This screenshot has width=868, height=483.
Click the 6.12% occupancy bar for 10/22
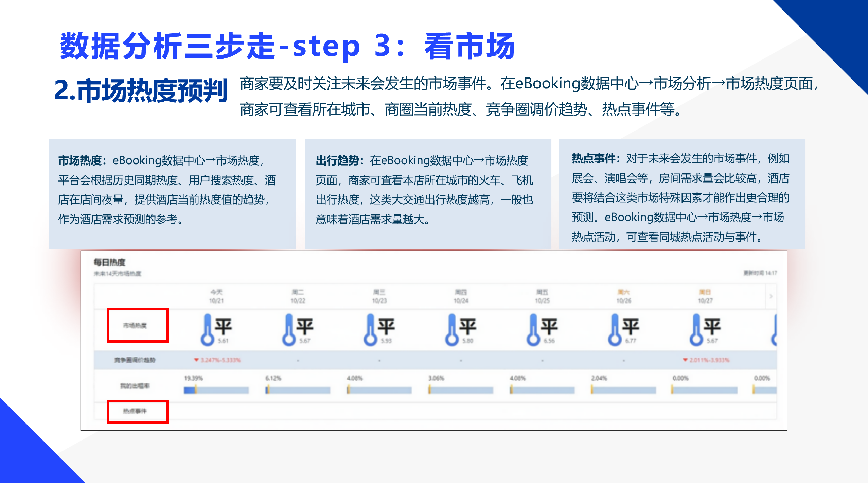coord(298,390)
